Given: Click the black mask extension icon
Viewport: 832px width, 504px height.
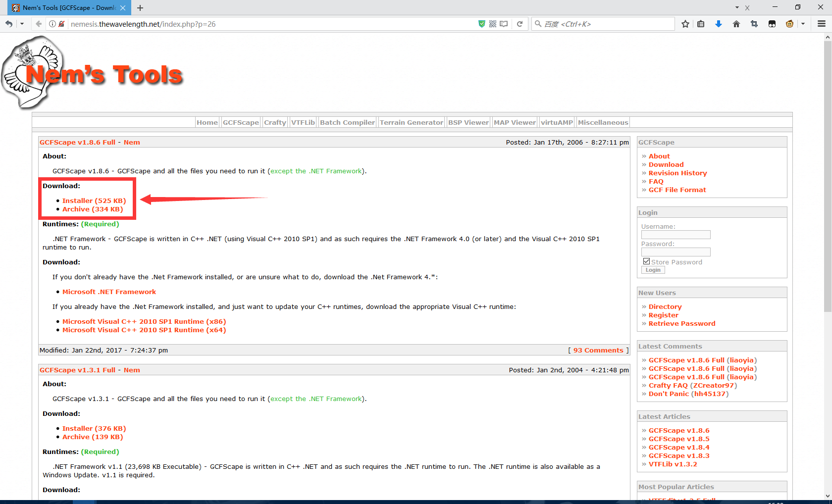Looking at the screenshot, I should coord(772,24).
